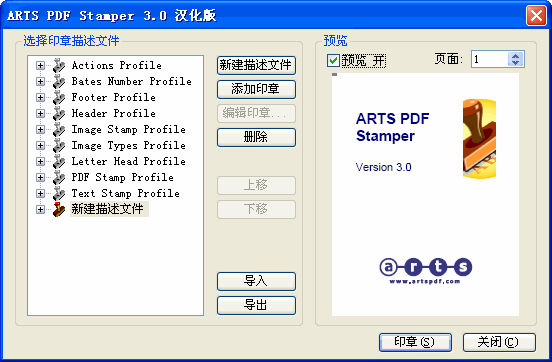This screenshot has width=552, height=362.
Task: Expand the Footer Profile node
Action: point(40,98)
